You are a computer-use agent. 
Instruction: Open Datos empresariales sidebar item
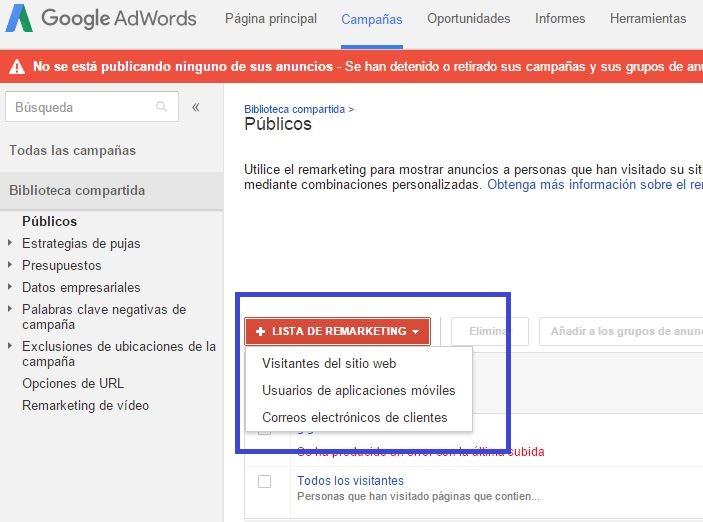click(x=81, y=287)
